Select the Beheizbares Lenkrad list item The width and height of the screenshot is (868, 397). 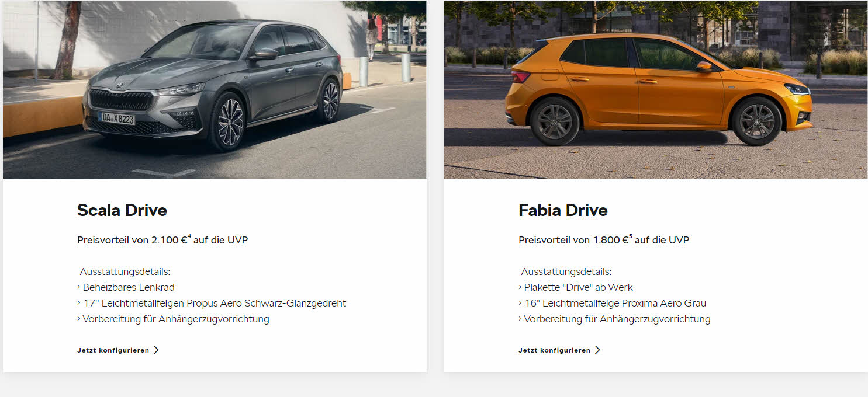(126, 287)
